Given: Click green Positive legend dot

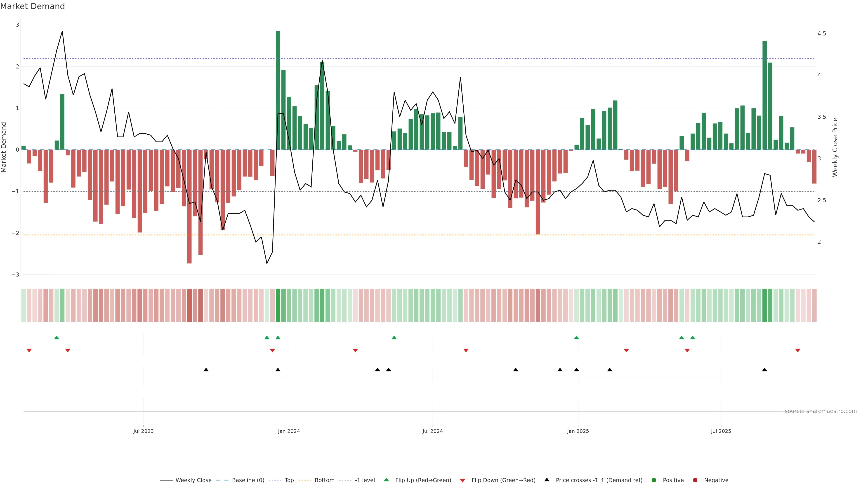Looking at the screenshot, I should tap(654, 480).
